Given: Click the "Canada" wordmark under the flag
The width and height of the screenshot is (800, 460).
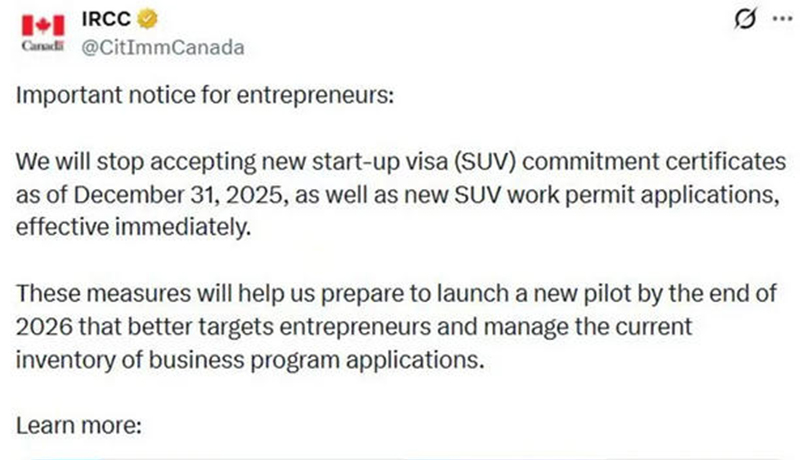Looking at the screenshot, I should 42,47.
